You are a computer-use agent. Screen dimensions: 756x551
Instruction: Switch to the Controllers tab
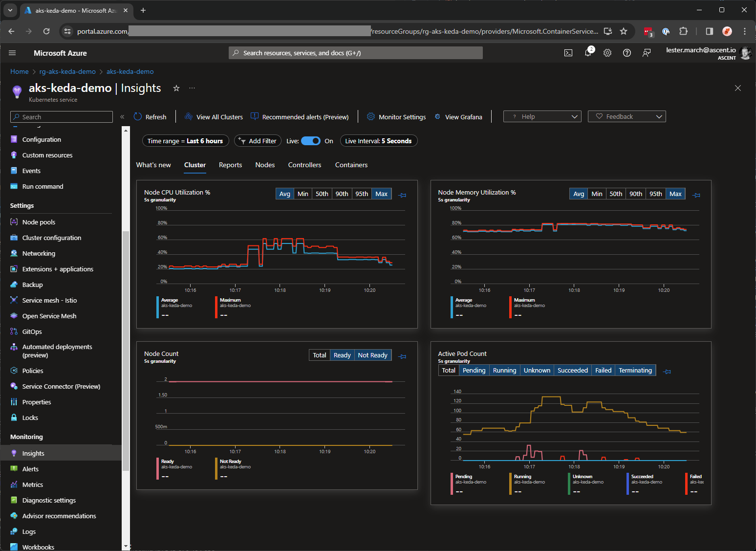point(304,165)
